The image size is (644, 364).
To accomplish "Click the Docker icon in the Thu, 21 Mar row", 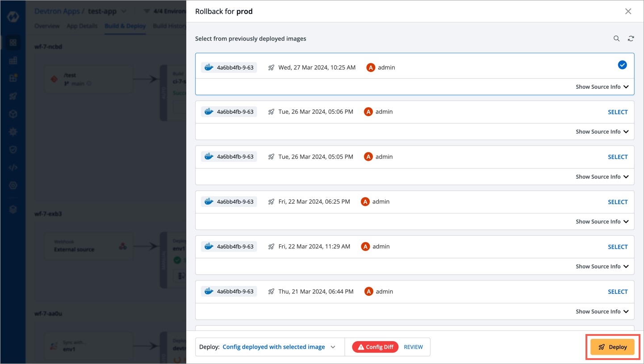I will point(209,291).
